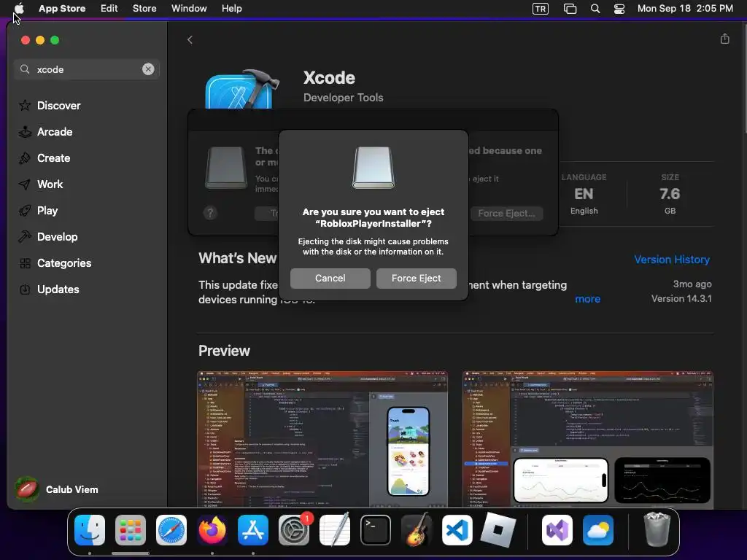Open Visual Studio from the Dock
This screenshot has height=560, width=747.
point(557,530)
